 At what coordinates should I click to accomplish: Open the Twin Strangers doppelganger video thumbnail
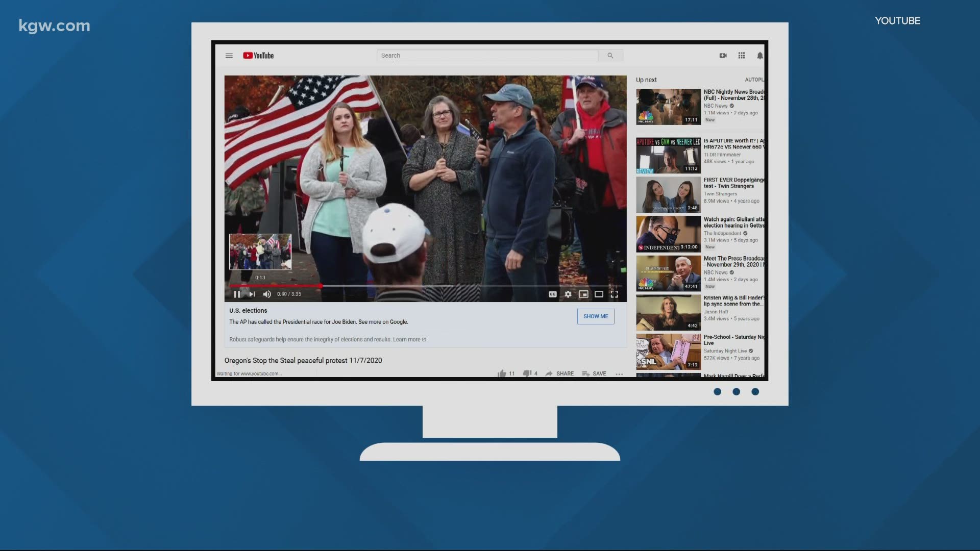[x=668, y=195]
